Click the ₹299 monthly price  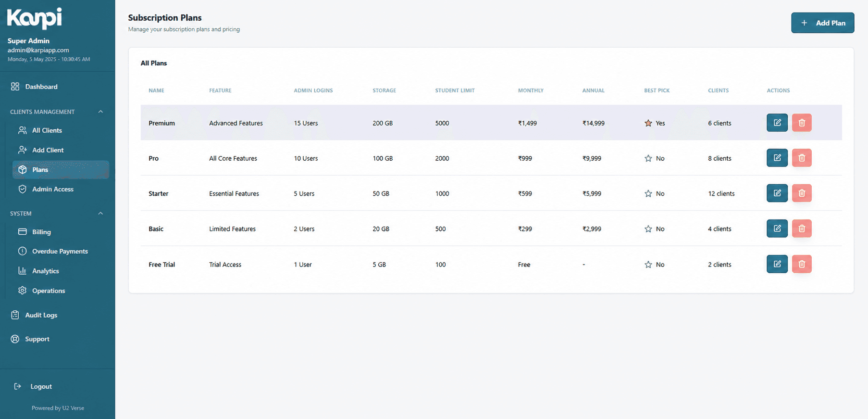(x=525, y=229)
